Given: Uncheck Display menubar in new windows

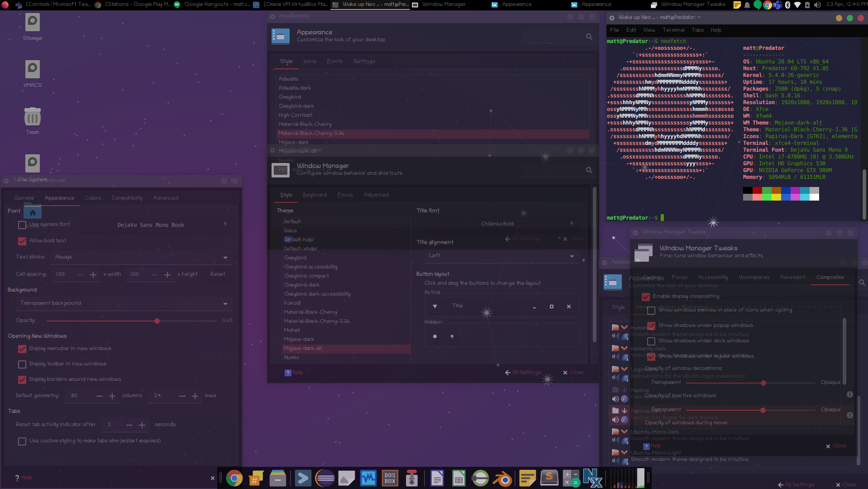Looking at the screenshot, I should 22,349.
